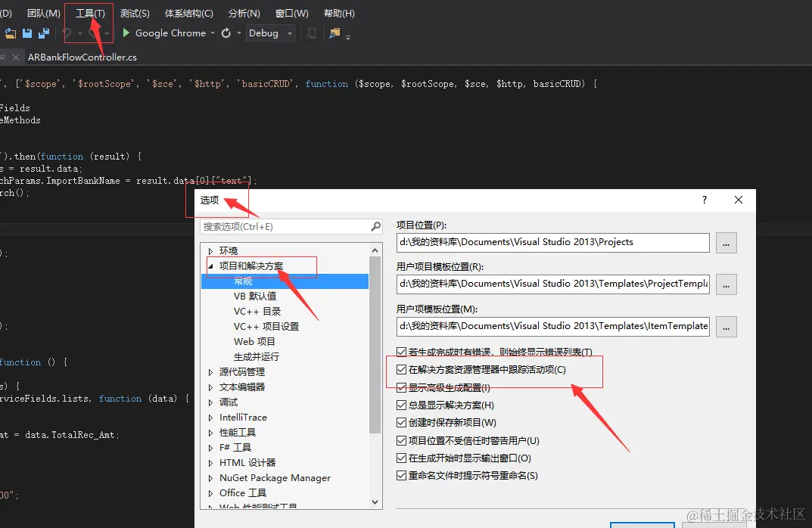Click the magnifier in options search box
812x528 pixels.
[376, 226]
